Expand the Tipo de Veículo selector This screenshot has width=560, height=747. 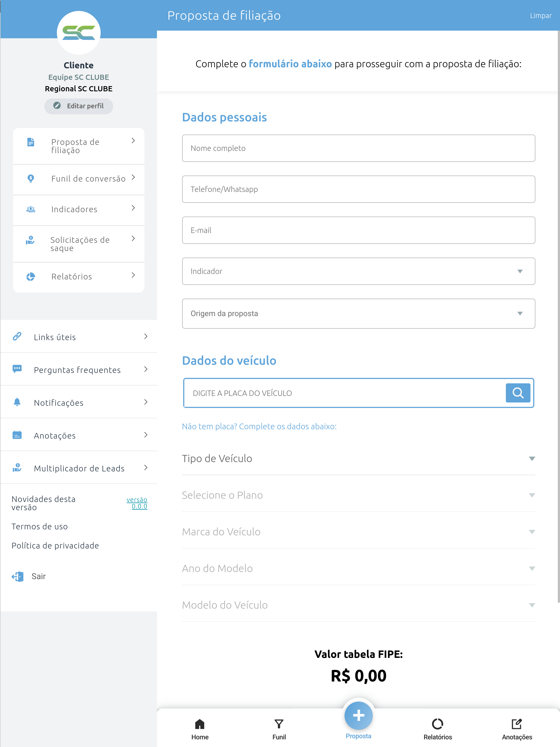(358, 459)
